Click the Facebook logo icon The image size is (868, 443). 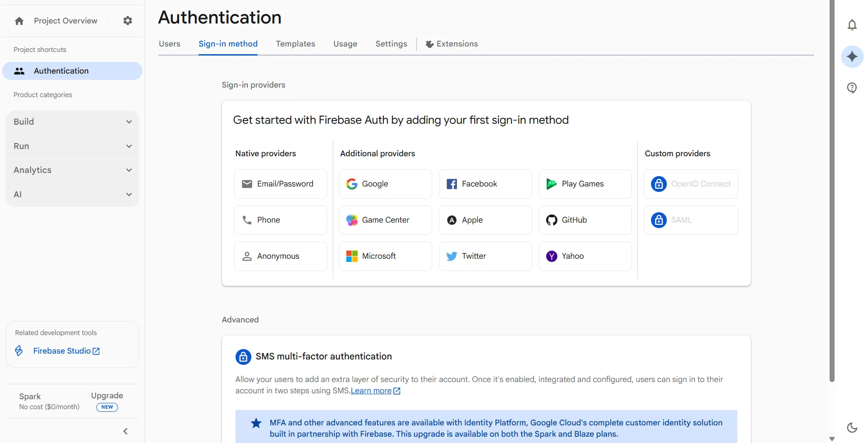click(452, 184)
